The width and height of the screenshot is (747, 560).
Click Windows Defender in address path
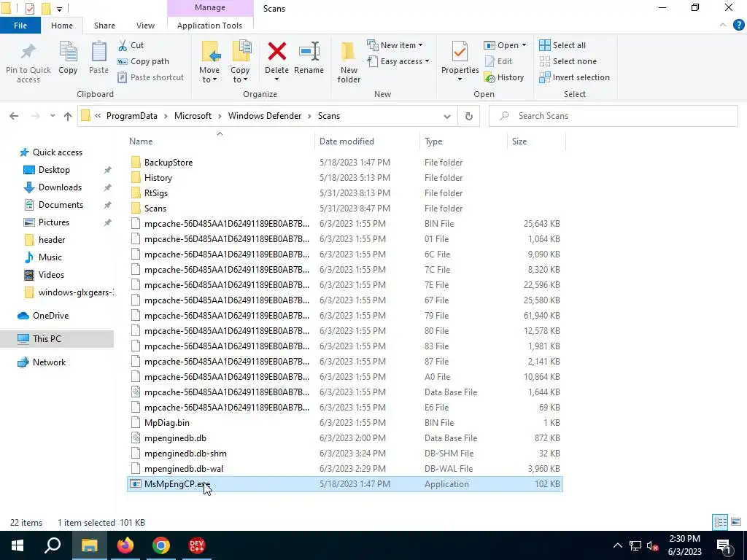[265, 116]
